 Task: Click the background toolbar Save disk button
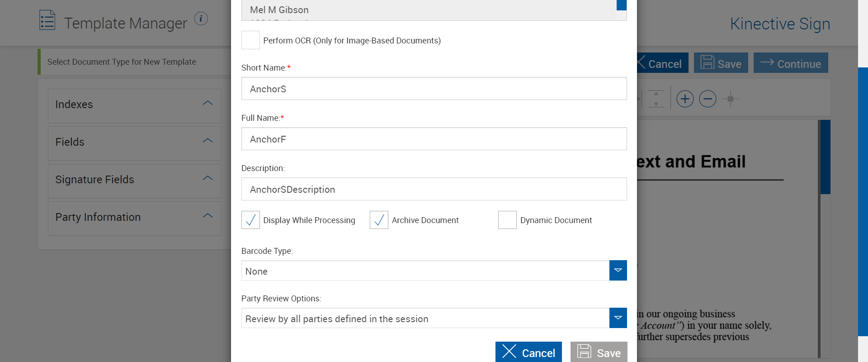(721, 63)
